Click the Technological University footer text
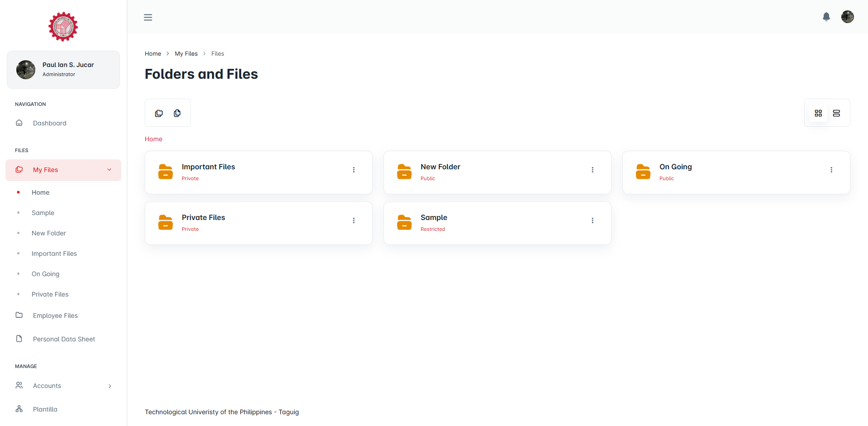 point(222,412)
